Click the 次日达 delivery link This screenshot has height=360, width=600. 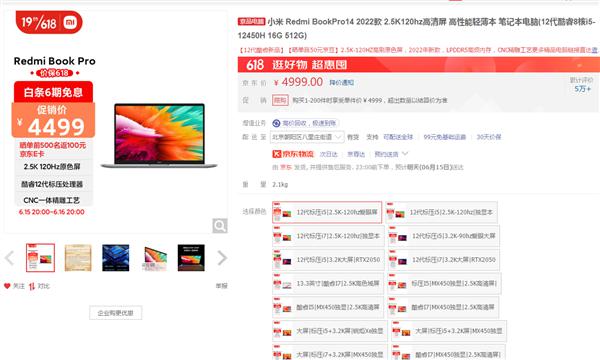(x=329, y=154)
